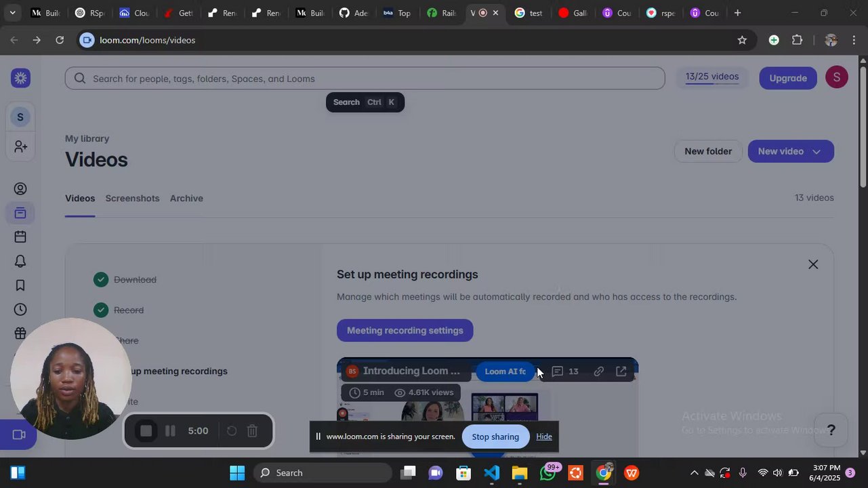Open VS Code from the taskbar
Image resolution: width=868 pixels, height=488 pixels.
[492, 473]
